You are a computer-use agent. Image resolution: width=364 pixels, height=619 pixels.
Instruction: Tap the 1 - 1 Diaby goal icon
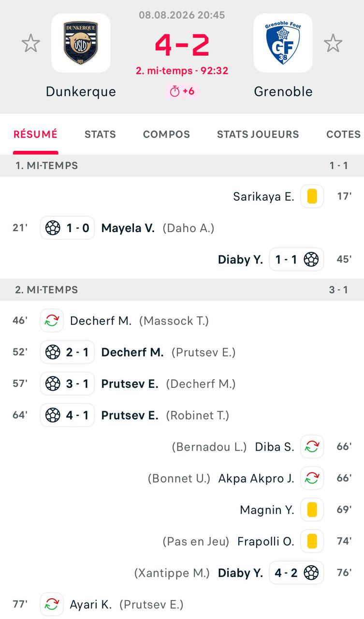[311, 260]
